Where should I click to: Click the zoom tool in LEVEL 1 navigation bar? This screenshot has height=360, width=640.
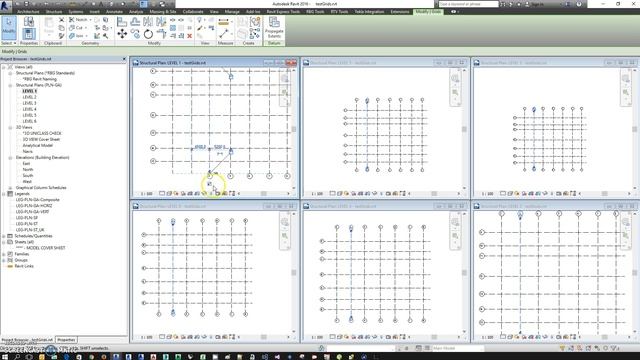pyautogui.click(x=284, y=93)
